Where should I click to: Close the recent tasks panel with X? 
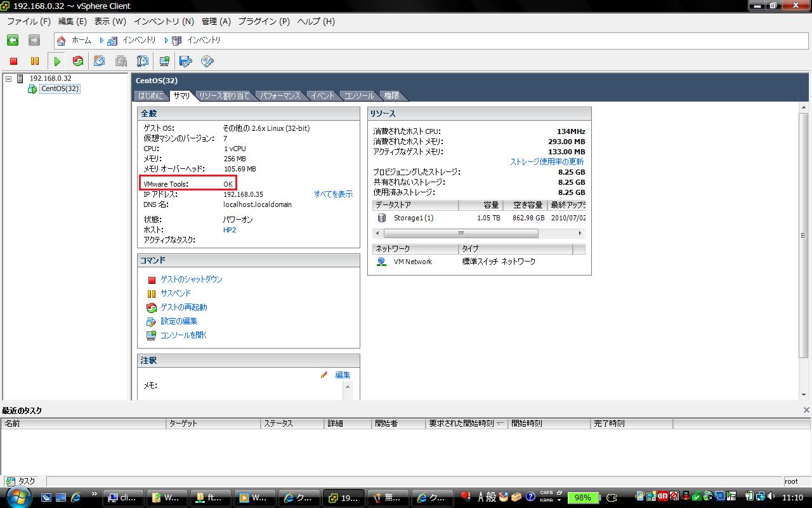pyautogui.click(x=806, y=410)
